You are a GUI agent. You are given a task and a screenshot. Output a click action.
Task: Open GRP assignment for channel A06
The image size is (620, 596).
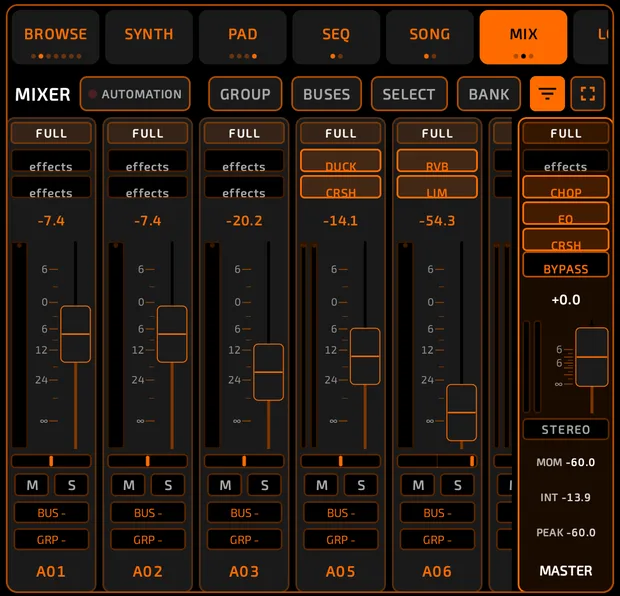437,539
